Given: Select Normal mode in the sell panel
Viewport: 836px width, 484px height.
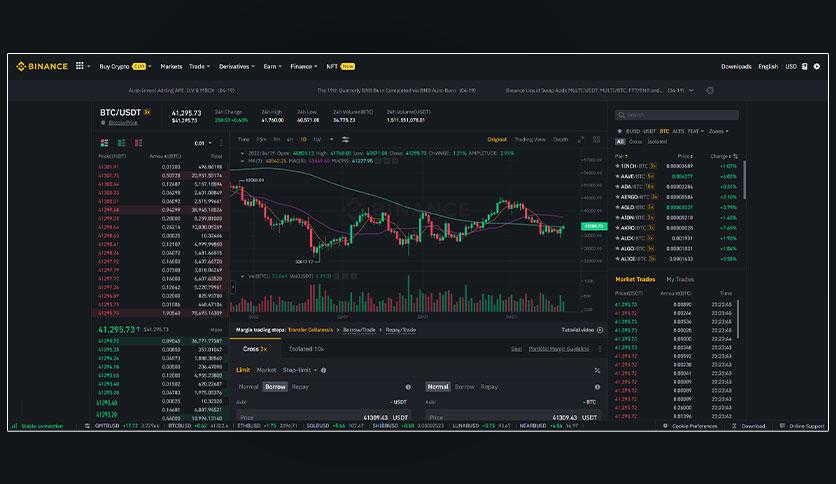Looking at the screenshot, I should click(x=438, y=387).
